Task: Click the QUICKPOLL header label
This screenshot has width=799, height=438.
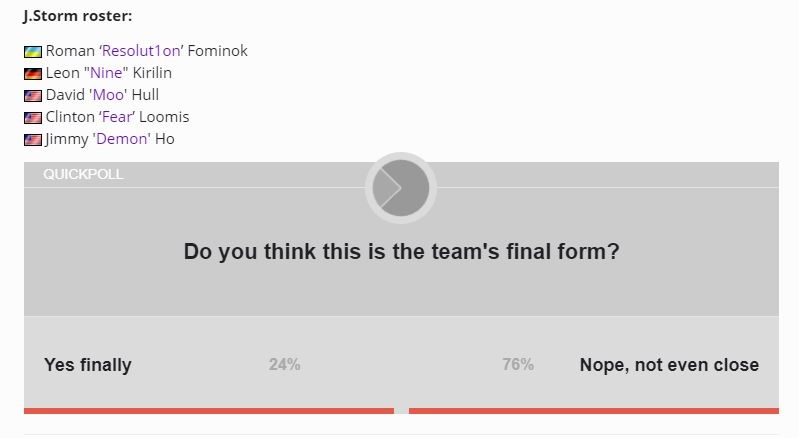Action: click(83, 174)
